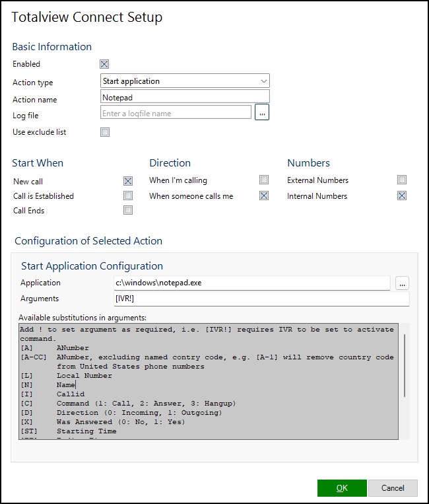Toggle When someone calls me checkbox

[x=264, y=196]
